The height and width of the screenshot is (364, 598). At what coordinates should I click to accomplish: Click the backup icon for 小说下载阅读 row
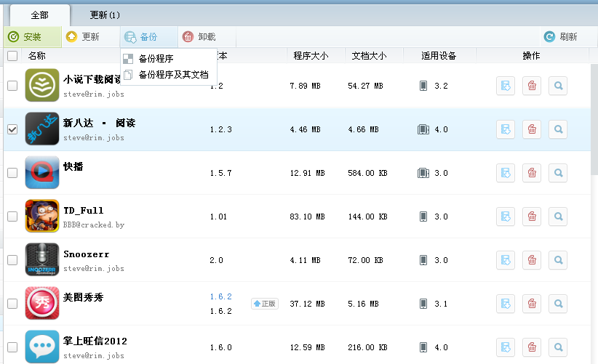pyautogui.click(x=506, y=86)
